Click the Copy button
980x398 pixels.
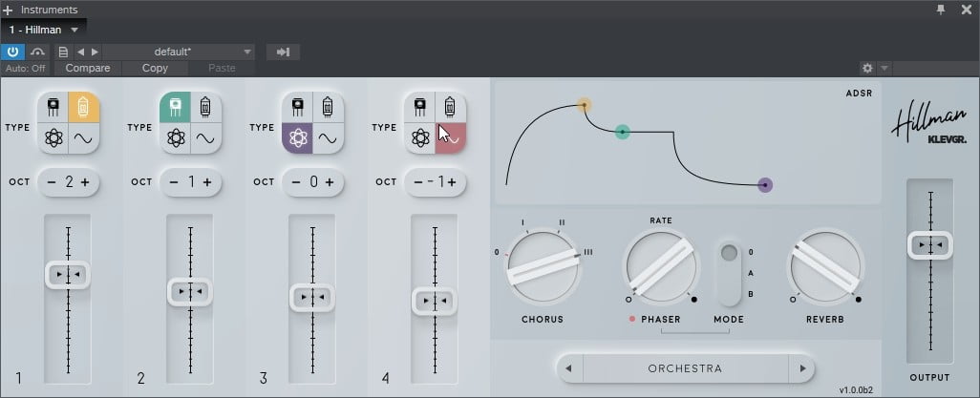(155, 69)
